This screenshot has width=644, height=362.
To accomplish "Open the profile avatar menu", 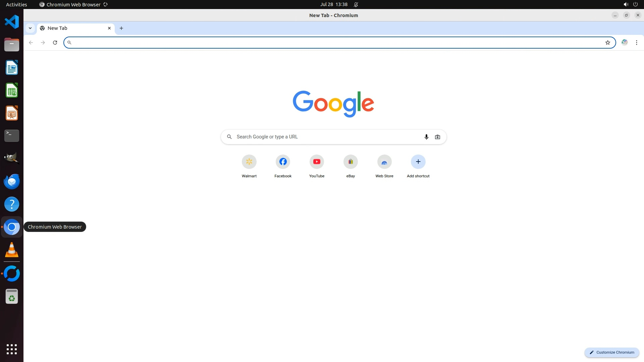I will pos(625,43).
